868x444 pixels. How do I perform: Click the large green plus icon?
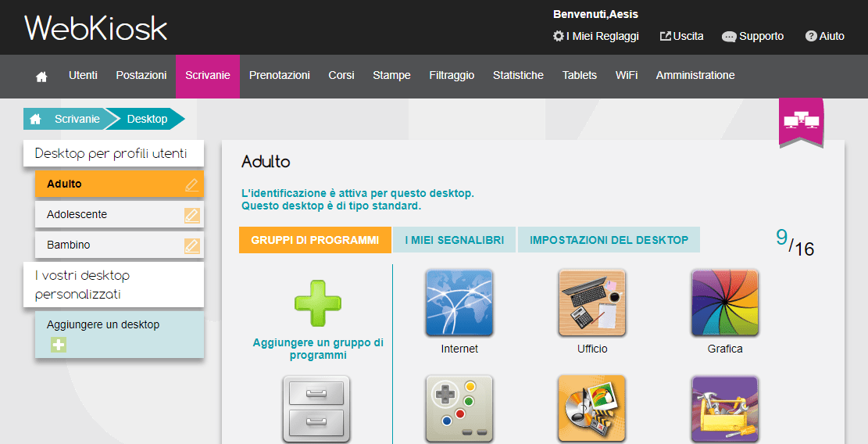(318, 303)
